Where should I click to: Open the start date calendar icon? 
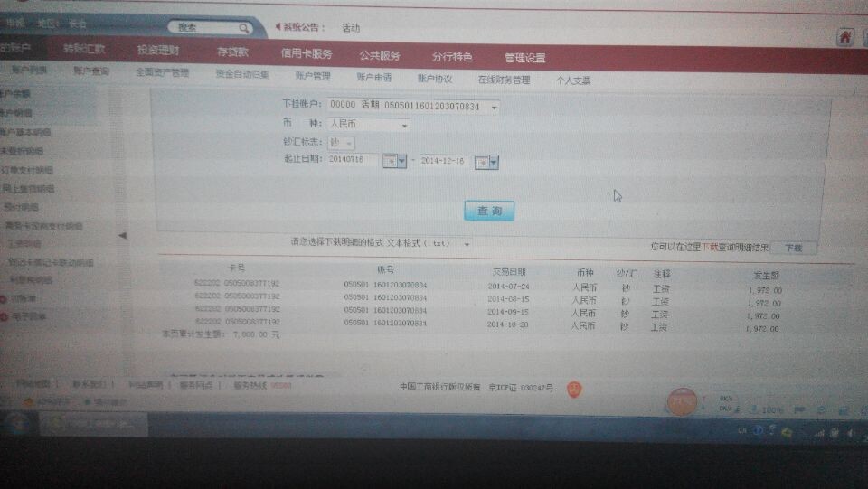click(391, 161)
